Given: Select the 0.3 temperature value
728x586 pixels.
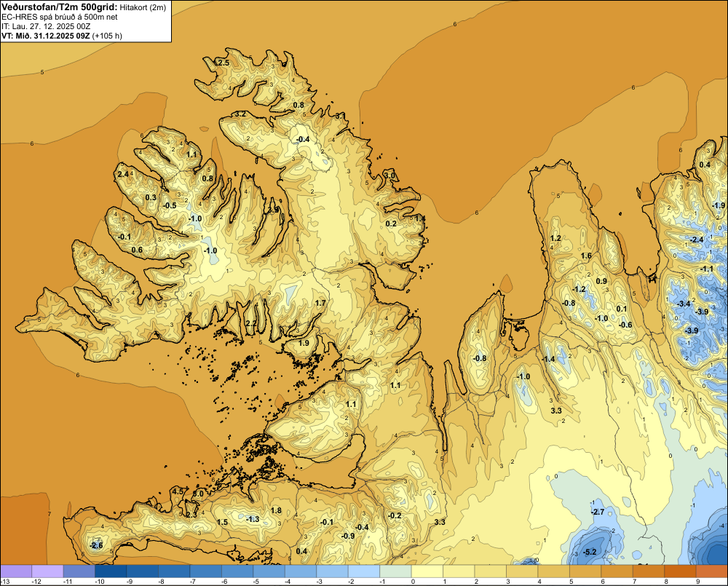Looking at the screenshot, I should tap(151, 197).
